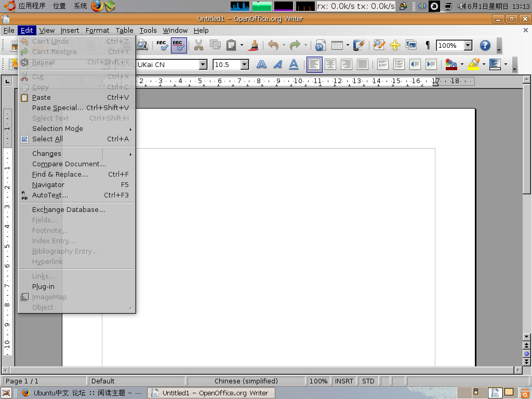Open the Tools menu

[148, 31]
